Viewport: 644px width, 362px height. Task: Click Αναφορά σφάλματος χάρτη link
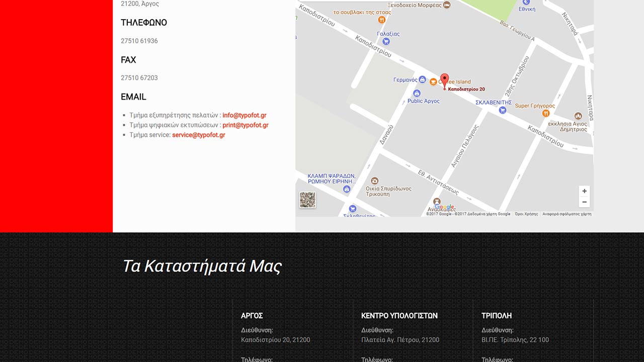click(567, 214)
